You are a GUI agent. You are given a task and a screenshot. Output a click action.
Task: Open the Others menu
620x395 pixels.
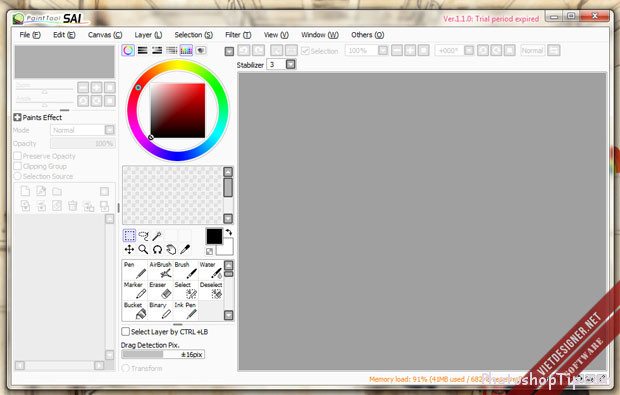click(x=367, y=35)
